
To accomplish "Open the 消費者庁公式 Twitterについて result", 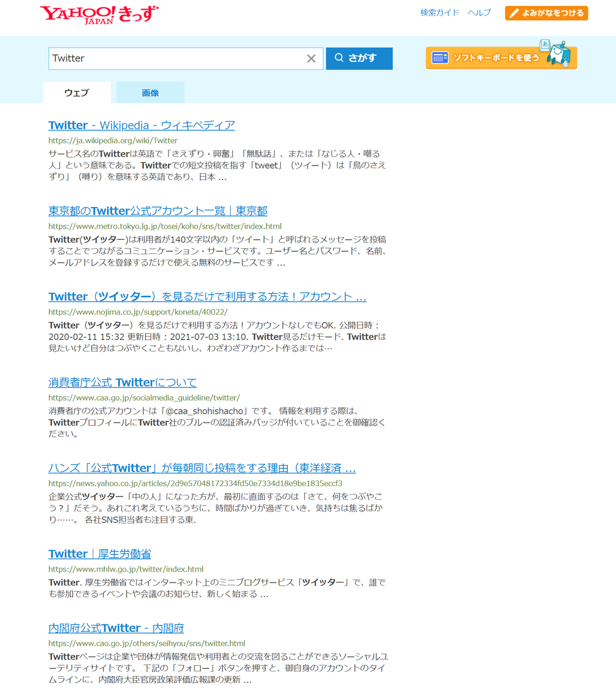I will [x=122, y=382].
